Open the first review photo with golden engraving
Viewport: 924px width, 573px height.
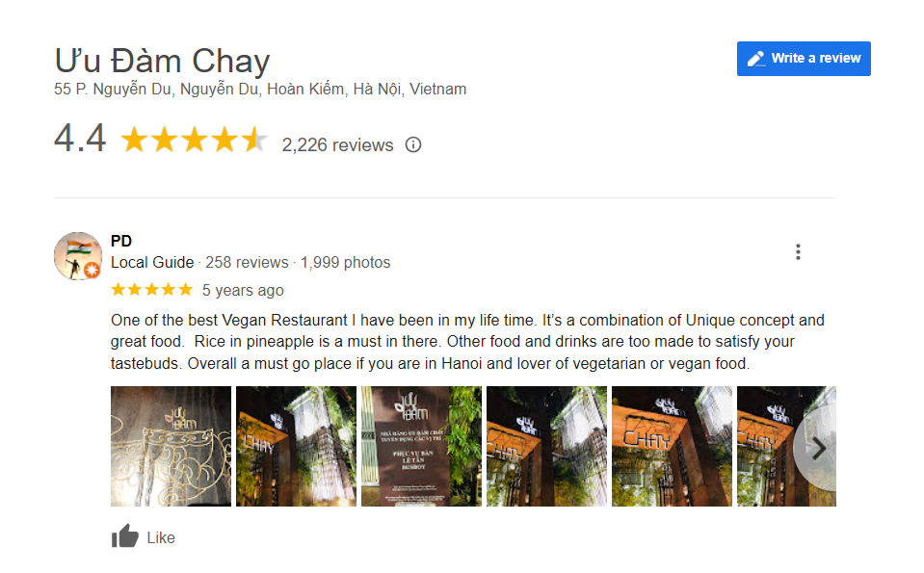[171, 447]
